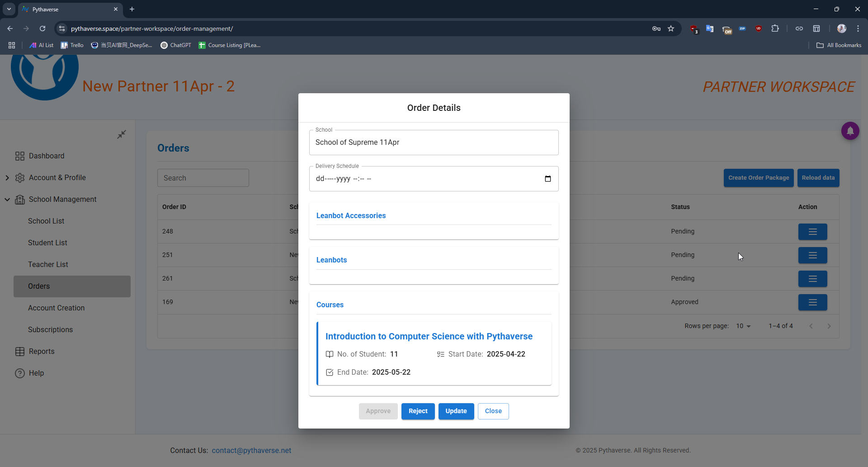The width and height of the screenshot is (868, 467).
Task: Click the Update button
Action: [456, 411]
